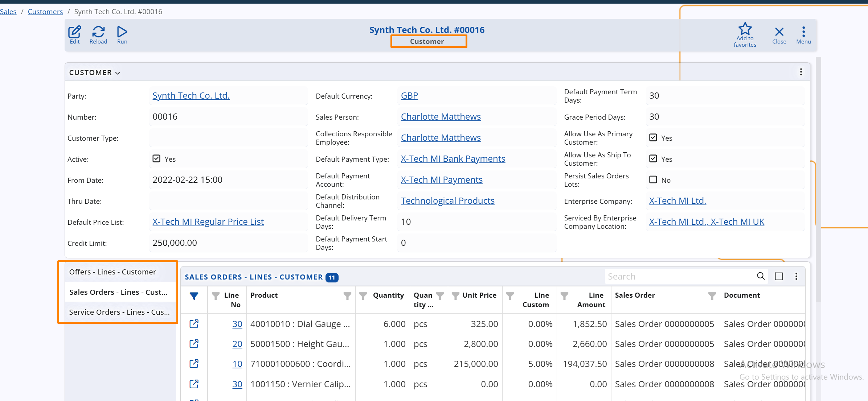The width and height of the screenshot is (868, 401).
Task: Toggle the Active checkbox
Action: (x=156, y=159)
